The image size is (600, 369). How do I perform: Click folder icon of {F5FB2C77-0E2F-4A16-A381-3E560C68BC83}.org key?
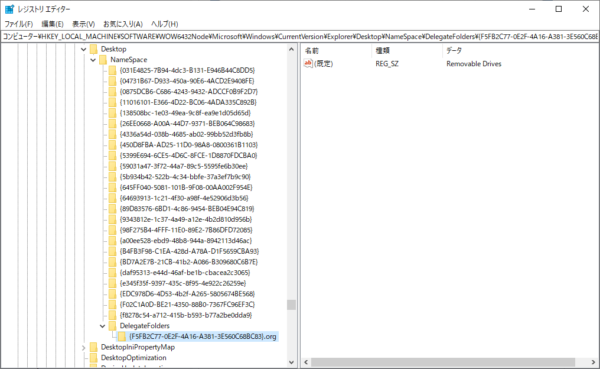(122, 336)
